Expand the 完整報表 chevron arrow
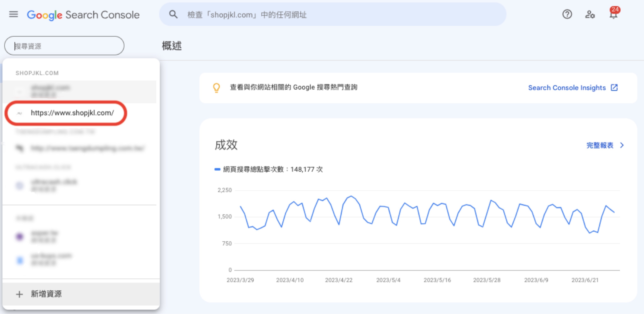 [x=622, y=145]
